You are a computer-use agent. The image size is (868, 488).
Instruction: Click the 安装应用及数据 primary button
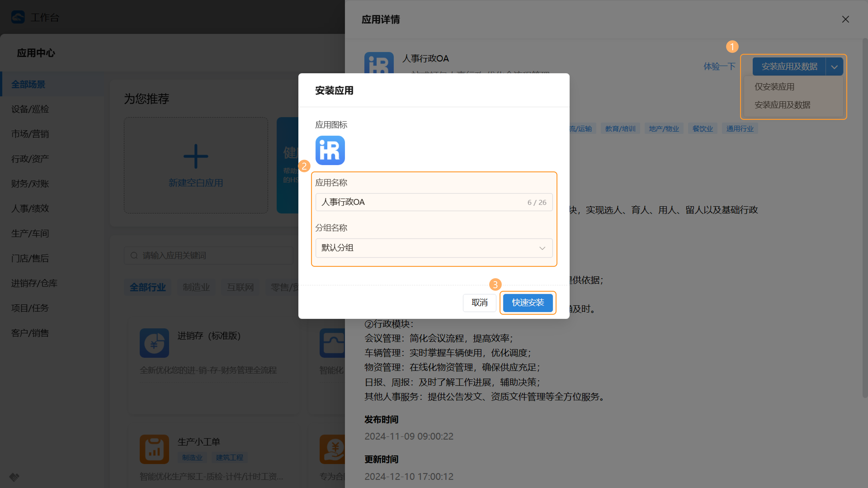pos(789,67)
